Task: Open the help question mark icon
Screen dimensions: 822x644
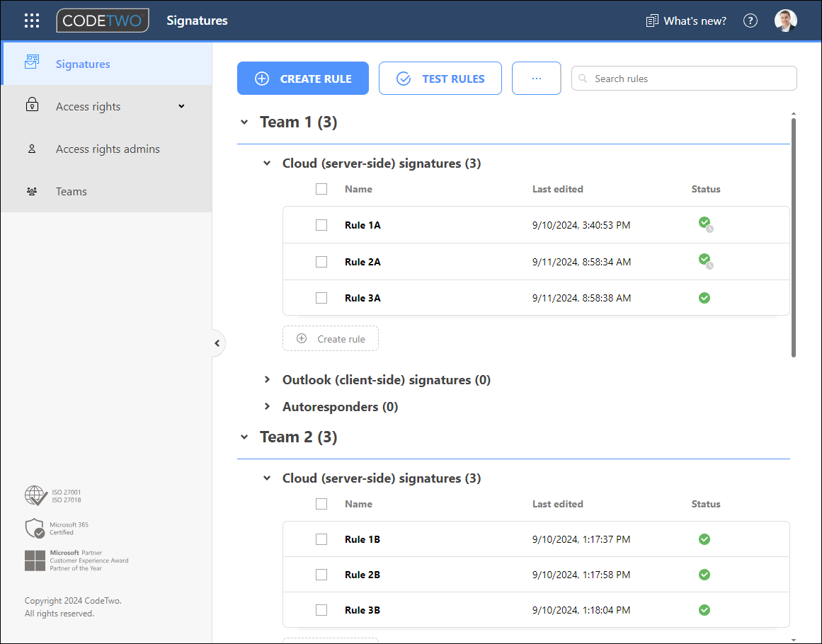Action: point(750,21)
